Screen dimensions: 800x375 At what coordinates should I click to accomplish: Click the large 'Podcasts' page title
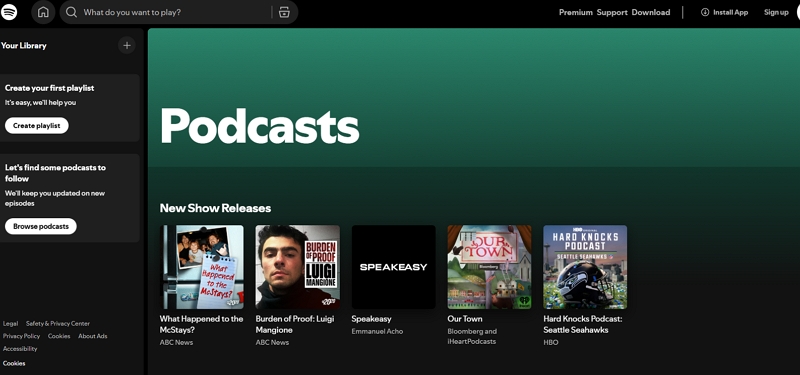tap(260, 126)
